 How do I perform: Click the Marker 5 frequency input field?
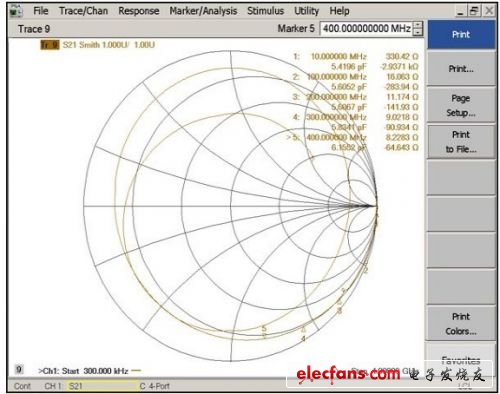click(366, 29)
